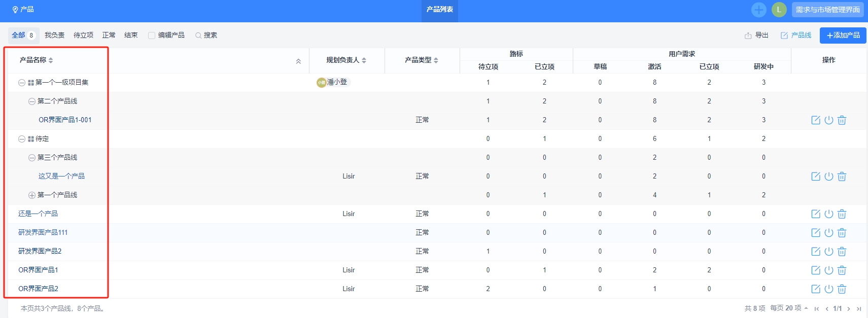Delete the OR界面产品1-001 product
The height and width of the screenshot is (318, 868).
click(x=842, y=120)
